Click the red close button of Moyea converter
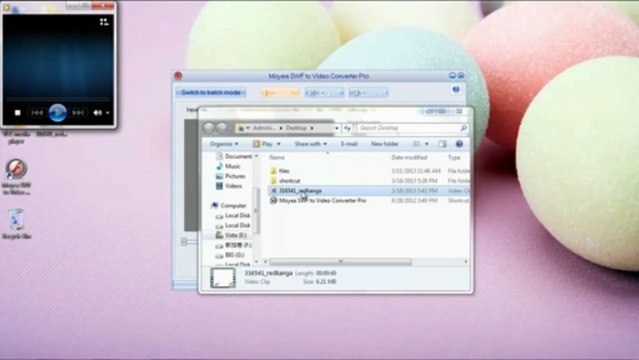Image resolution: width=639 pixels, height=360 pixels. 178,76
